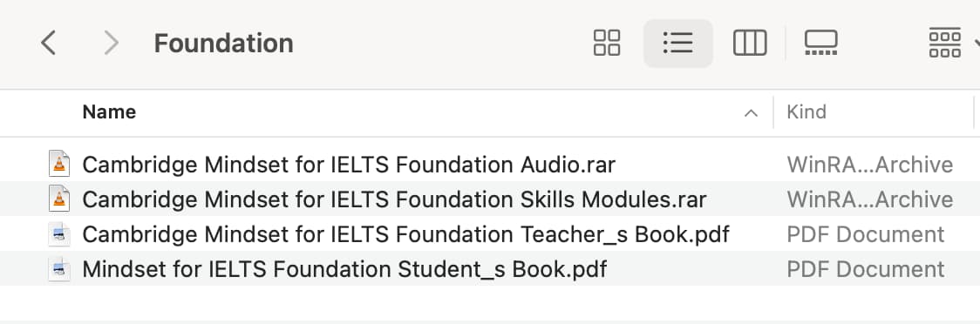This screenshot has height=324, width=980.
Task: Click the Name column header
Action: (x=109, y=112)
